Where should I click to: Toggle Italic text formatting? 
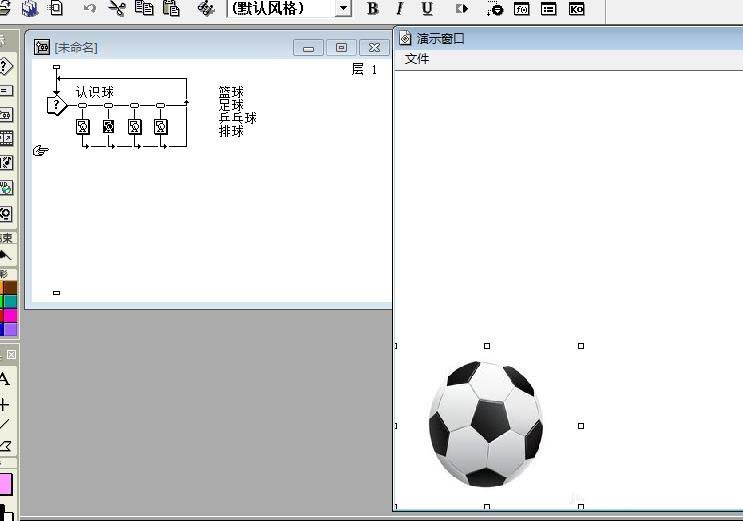(400, 9)
